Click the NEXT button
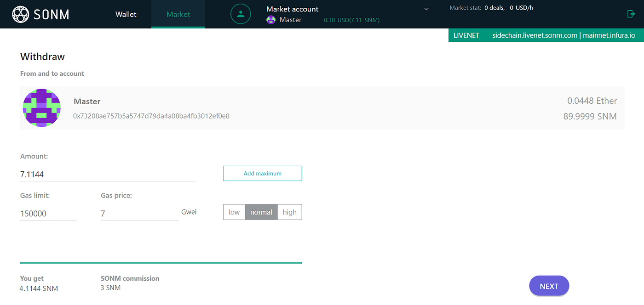 (549, 286)
